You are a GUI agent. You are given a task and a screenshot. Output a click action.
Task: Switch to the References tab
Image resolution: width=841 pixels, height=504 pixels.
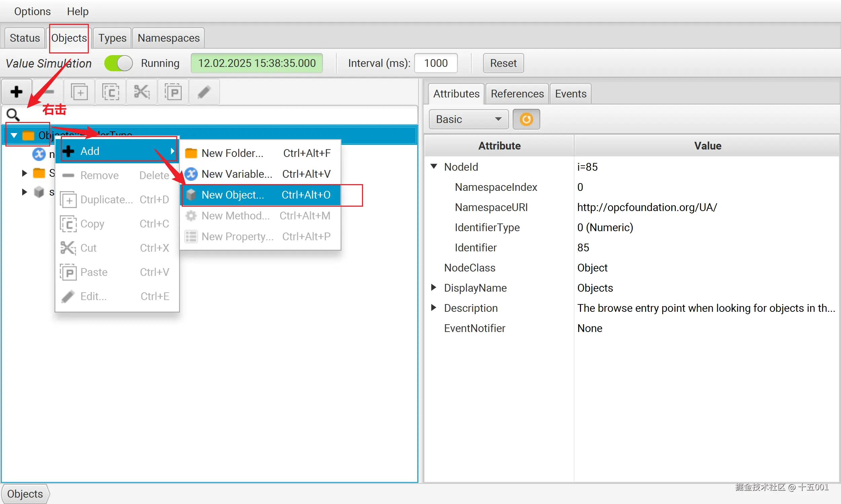click(517, 94)
